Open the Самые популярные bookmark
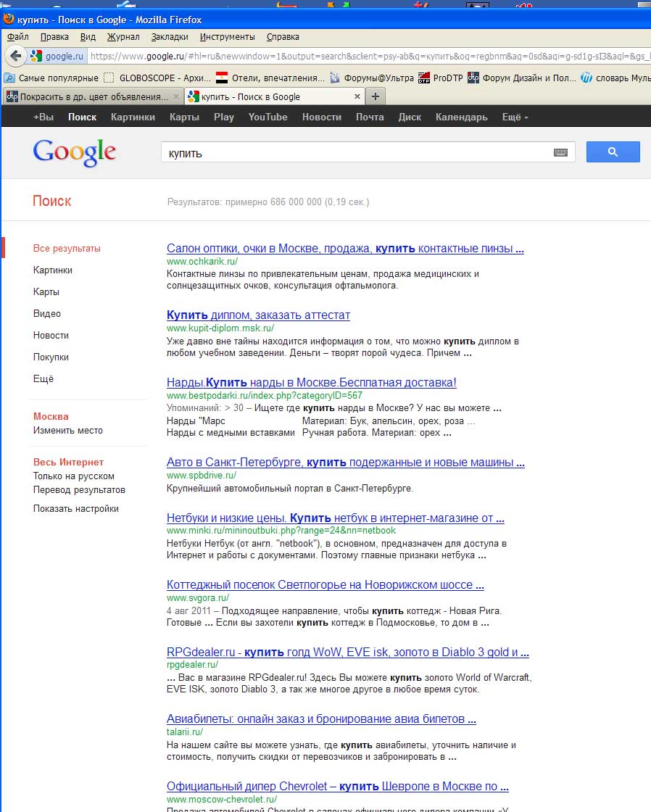 [x=51, y=78]
